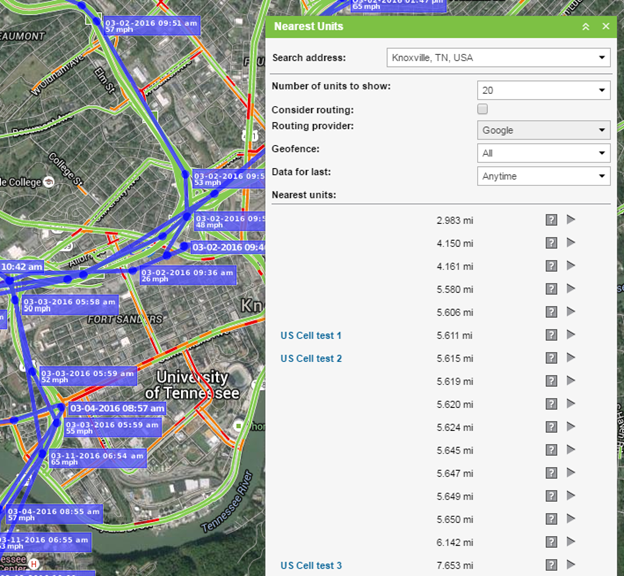This screenshot has height=576, width=624.
Task: Open the Data for last dropdown
Action: pyautogui.click(x=543, y=176)
